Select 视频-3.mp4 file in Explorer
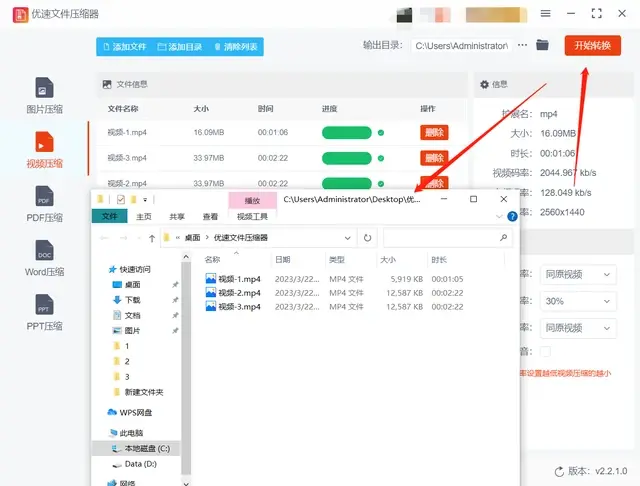The width and height of the screenshot is (640, 486). pyautogui.click(x=239, y=307)
